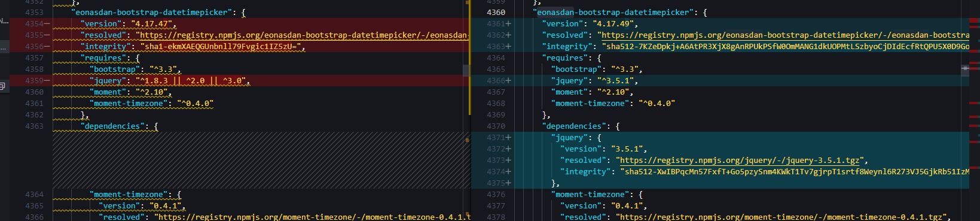
Task: Open the eonasdan registry link on added line 4362
Action: click(x=785, y=35)
